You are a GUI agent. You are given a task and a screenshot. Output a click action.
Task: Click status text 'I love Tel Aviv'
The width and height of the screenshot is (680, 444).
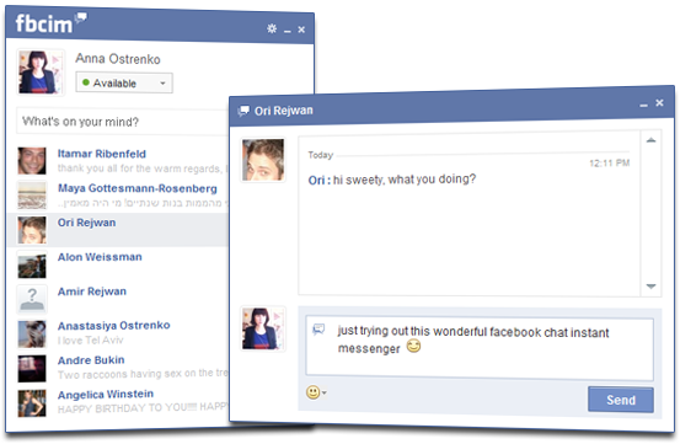point(91,340)
